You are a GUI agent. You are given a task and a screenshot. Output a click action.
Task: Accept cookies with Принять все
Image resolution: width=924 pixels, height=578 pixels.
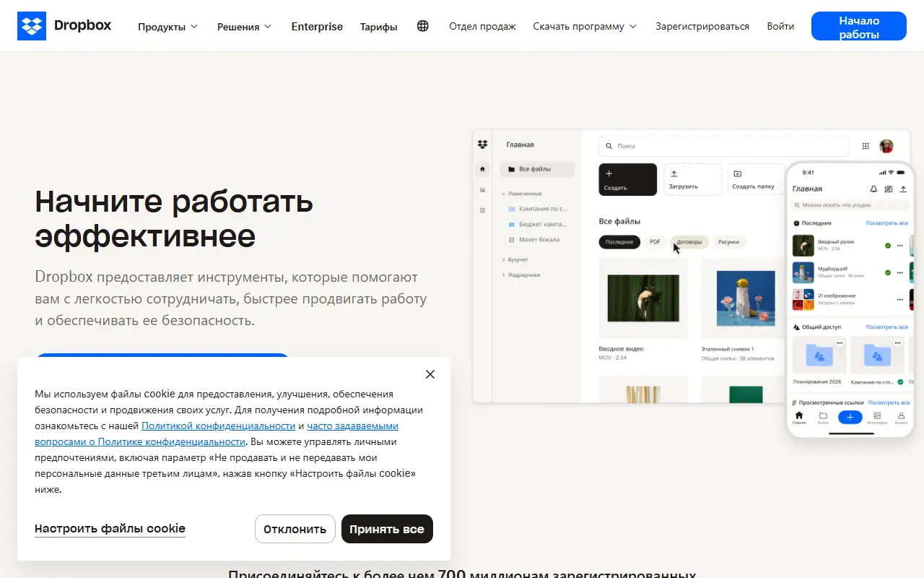tap(387, 529)
